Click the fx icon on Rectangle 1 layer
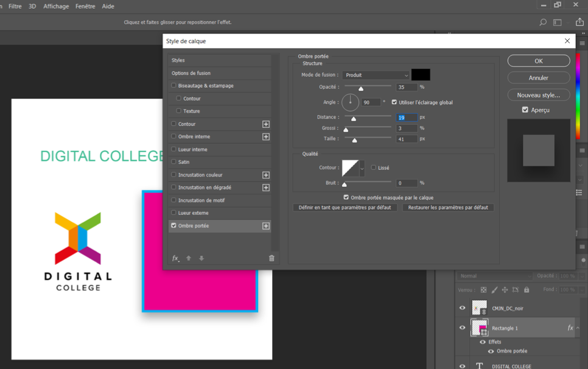 [570, 328]
